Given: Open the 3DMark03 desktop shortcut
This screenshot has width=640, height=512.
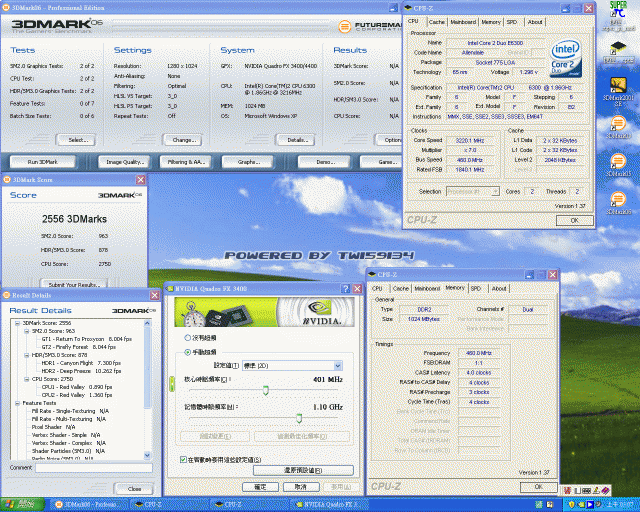Looking at the screenshot, I should [x=618, y=128].
